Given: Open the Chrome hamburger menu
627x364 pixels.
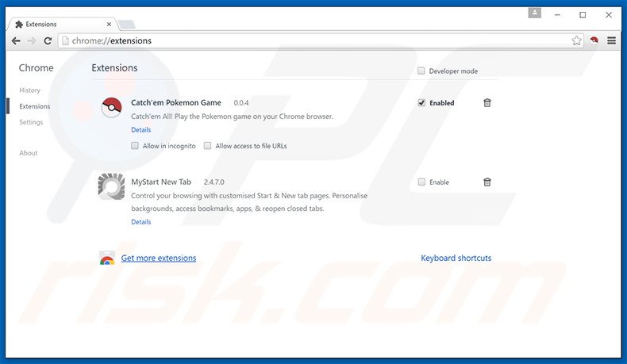Looking at the screenshot, I should click(x=611, y=40).
